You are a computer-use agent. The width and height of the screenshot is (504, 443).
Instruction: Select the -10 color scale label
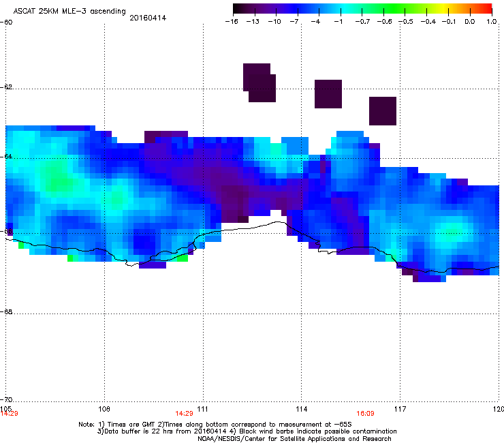click(x=274, y=22)
